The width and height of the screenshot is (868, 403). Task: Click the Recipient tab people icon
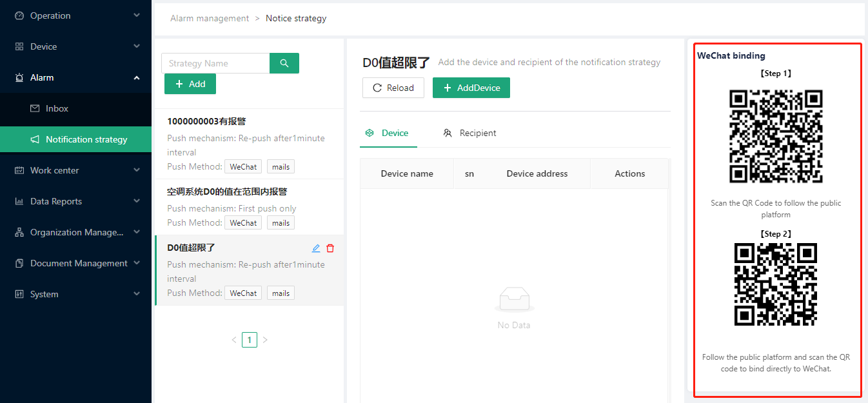point(448,133)
